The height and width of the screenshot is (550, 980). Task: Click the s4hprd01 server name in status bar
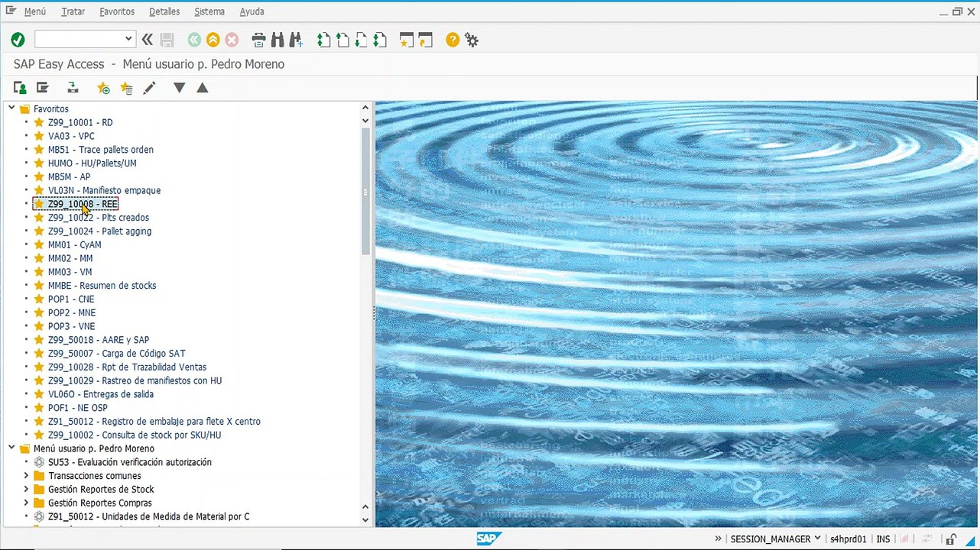849,539
